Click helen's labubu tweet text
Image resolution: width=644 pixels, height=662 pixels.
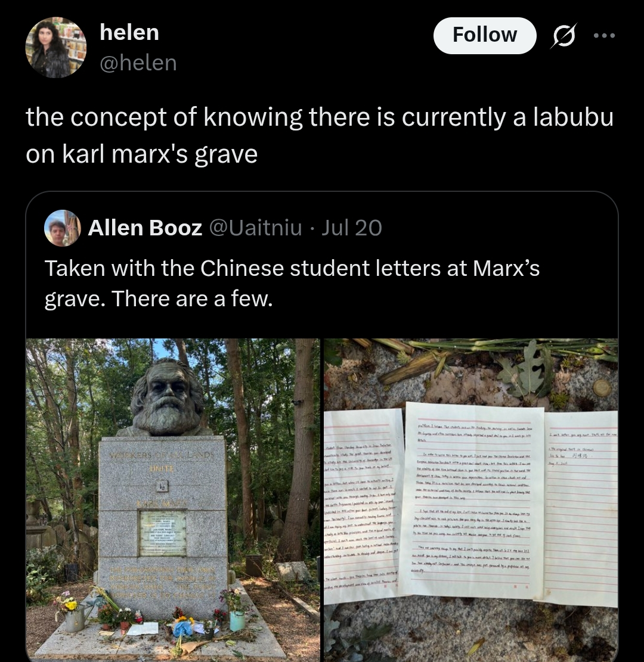click(x=320, y=135)
